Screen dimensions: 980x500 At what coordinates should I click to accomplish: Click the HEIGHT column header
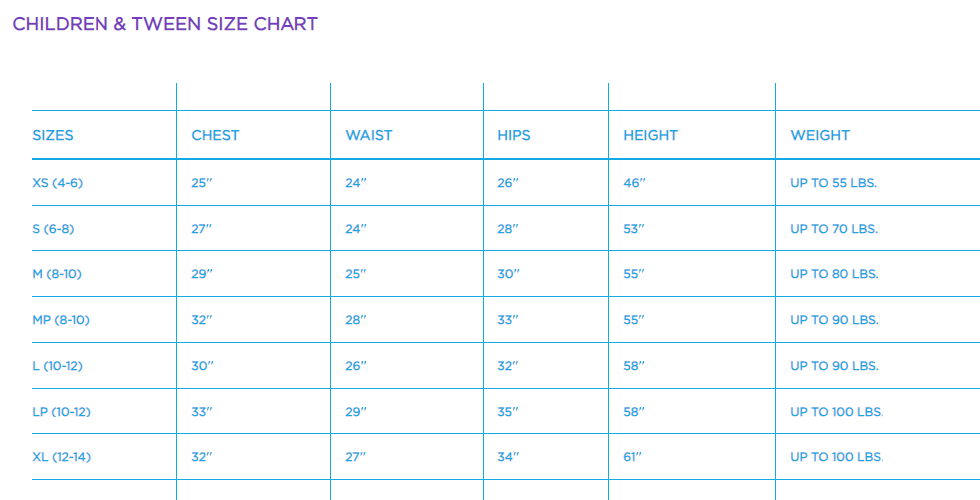(650, 135)
